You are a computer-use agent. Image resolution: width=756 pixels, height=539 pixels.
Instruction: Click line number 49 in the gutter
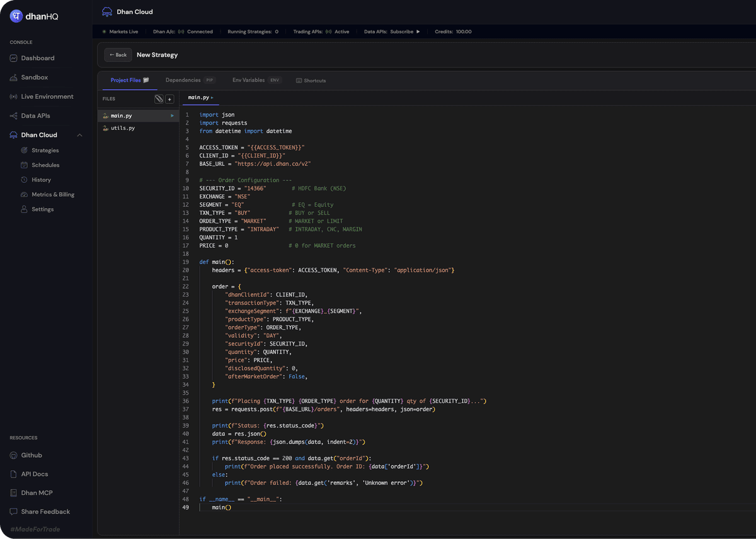[x=186, y=508]
